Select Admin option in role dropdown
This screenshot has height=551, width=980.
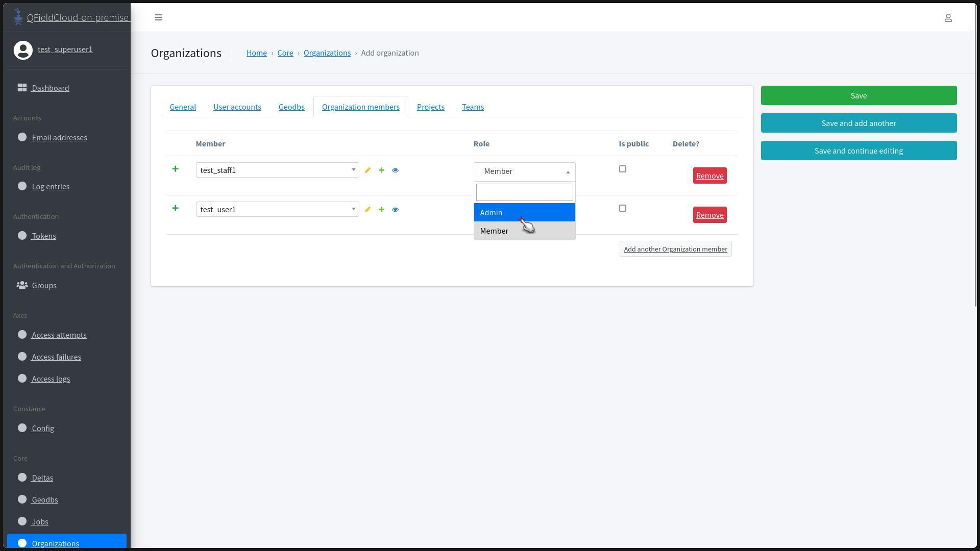524,213
